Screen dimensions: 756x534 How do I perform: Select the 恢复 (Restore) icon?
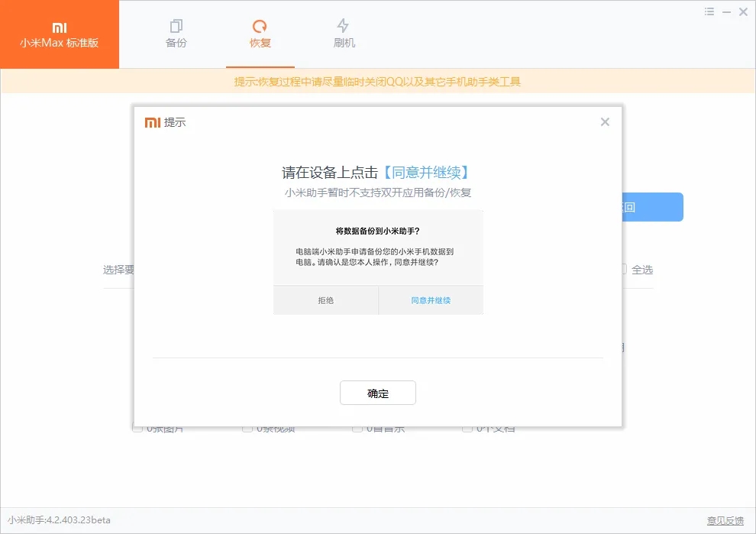tap(260, 24)
